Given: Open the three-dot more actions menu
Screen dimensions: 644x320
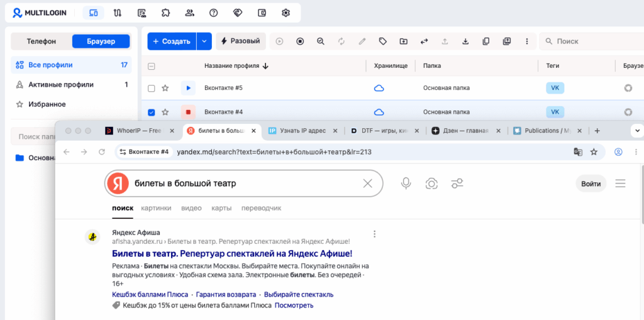Looking at the screenshot, I should point(527,41).
